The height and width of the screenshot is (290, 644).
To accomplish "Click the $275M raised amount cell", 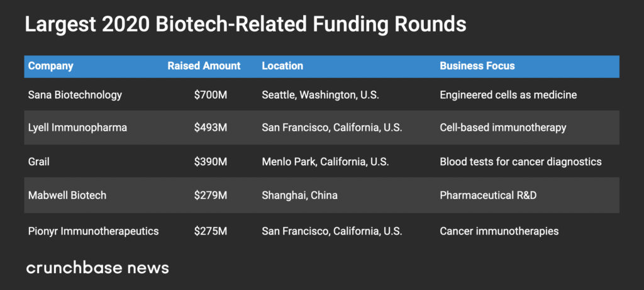I will coord(211,231).
